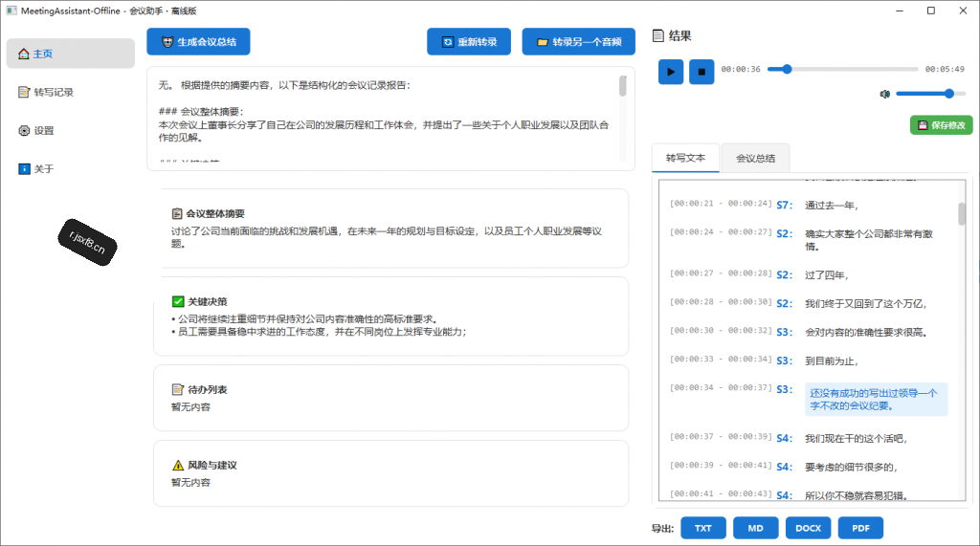Mute audio with the speaker icon
Image resolution: width=980 pixels, height=546 pixels.
point(884,94)
